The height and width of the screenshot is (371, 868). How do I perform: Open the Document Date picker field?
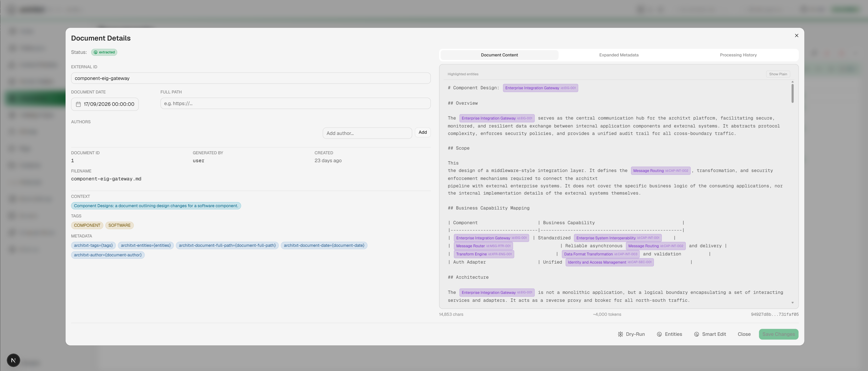[105, 104]
